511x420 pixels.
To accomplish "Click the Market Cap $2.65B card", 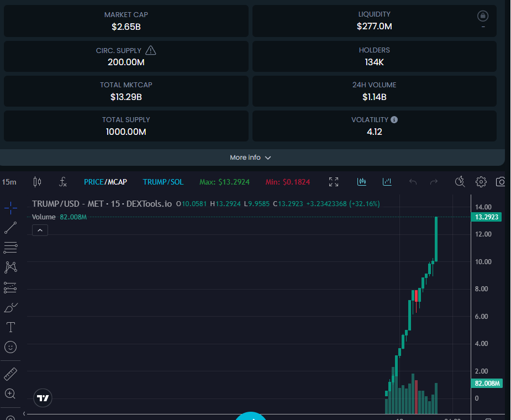I will [126, 21].
